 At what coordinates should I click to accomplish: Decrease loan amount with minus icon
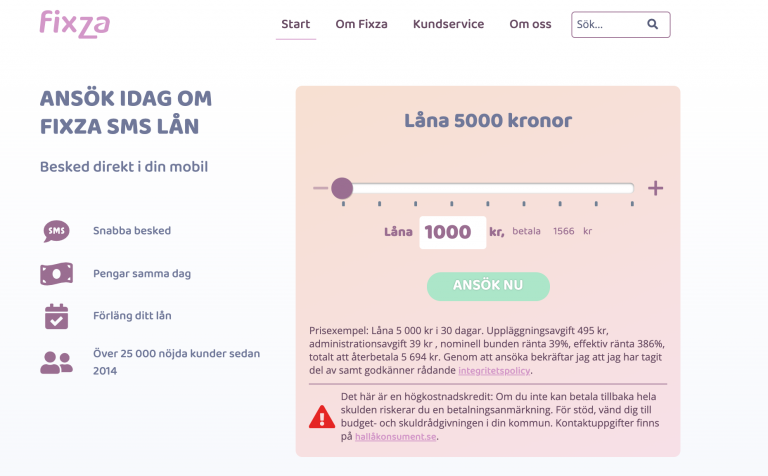[x=320, y=188]
